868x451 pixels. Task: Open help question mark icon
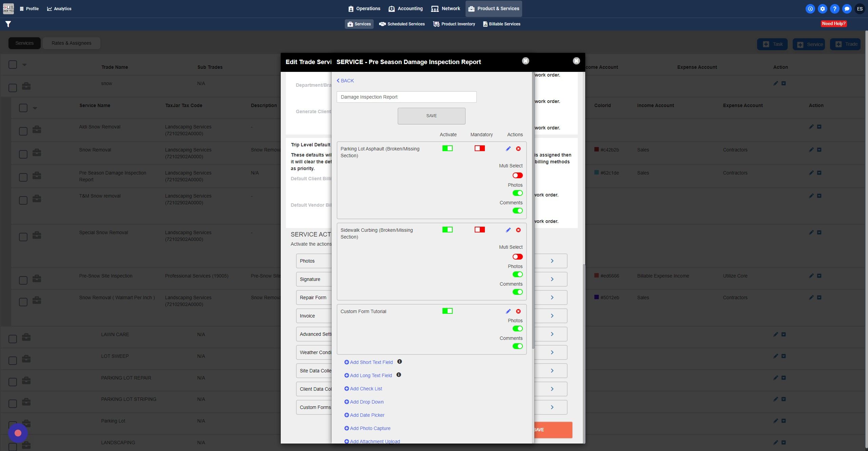pos(834,9)
